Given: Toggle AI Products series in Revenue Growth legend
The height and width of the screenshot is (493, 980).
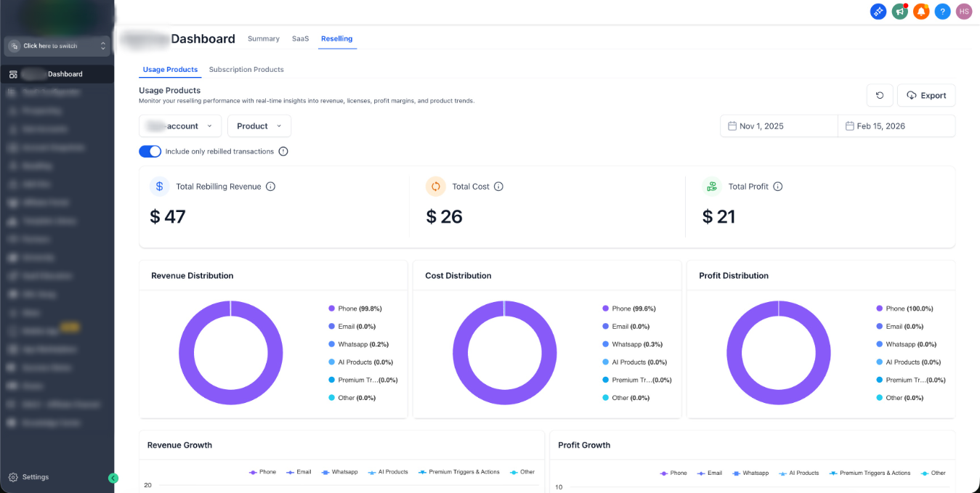Looking at the screenshot, I should click(x=387, y=472).
